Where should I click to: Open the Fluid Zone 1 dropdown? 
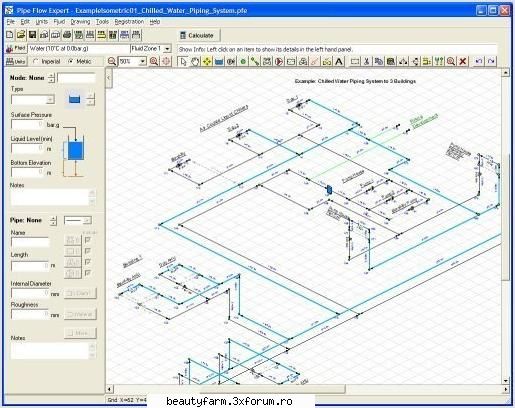click(167, 49)
